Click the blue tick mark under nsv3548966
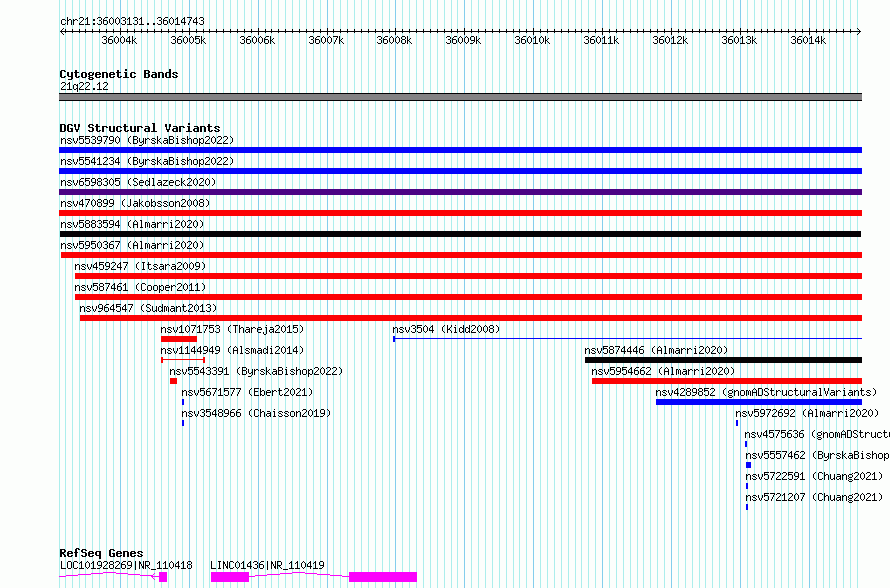 (183, 423)
